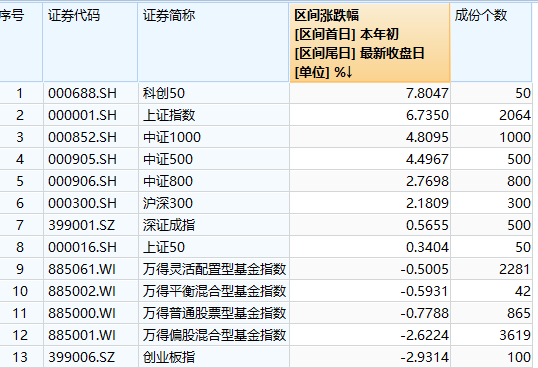The height and width of the screenshot is (368, 538).
Task: Click the value -2.6224
Action: 424,335
